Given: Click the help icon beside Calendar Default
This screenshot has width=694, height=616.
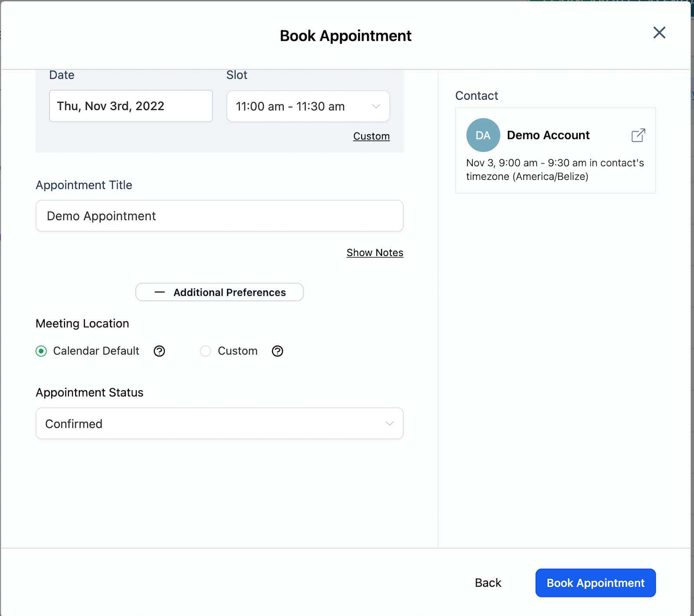Looking at the screenshot, I should 159,351.
